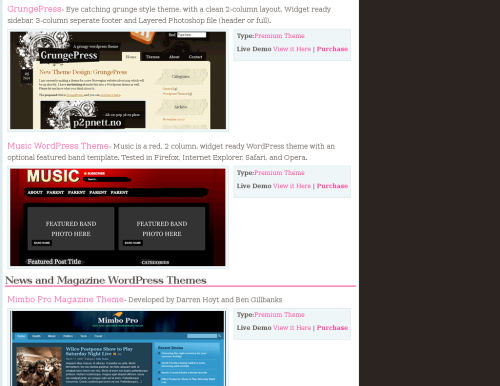The image size is (500, 386).
Task: Click the Mimbo Pro theme preview thumbnail
Action: pyautogui.click(x=118, y=348)
